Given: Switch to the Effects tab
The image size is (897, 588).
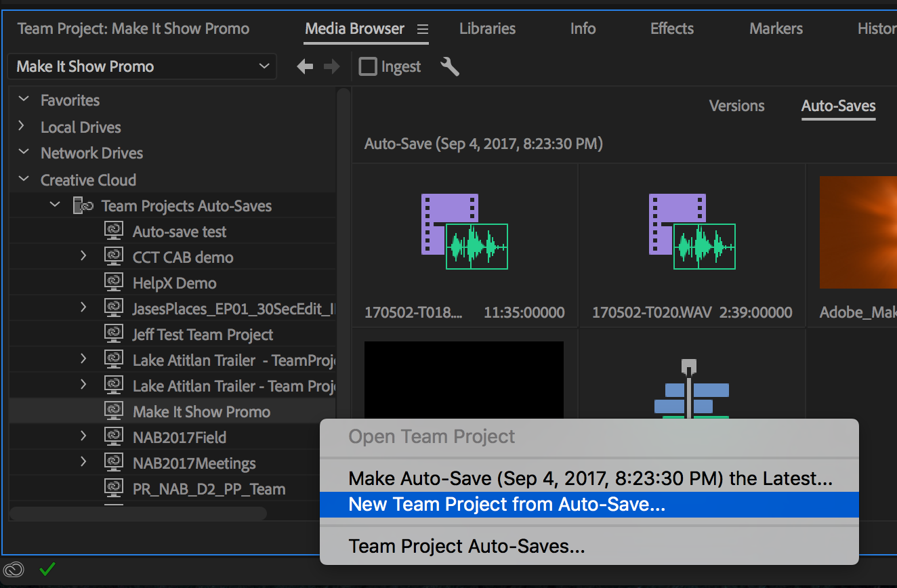Looking at the screenshot, I should pyautogui.click(x=671, y=28).
